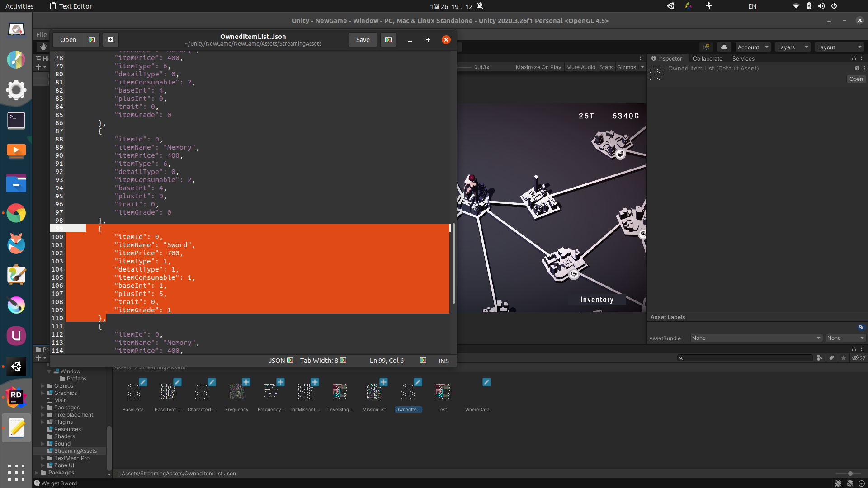The image size is (868, 488).
Task: Open Tab Width selector in status bar
Action: 323,361
